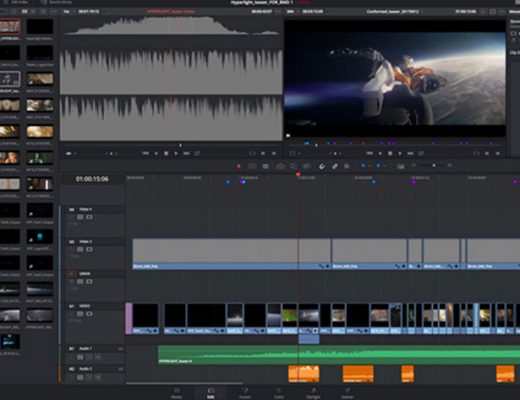The height and width of the screenshot is (400, 520).
Task: Select the green-tinted media pool thumbnail
Action: click(x=40, y=158)
